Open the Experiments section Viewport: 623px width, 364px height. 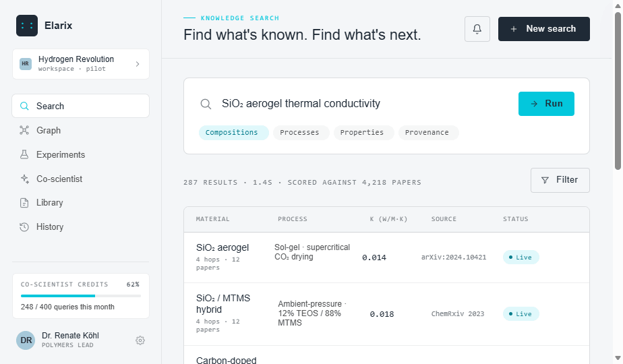coord(81,154)
